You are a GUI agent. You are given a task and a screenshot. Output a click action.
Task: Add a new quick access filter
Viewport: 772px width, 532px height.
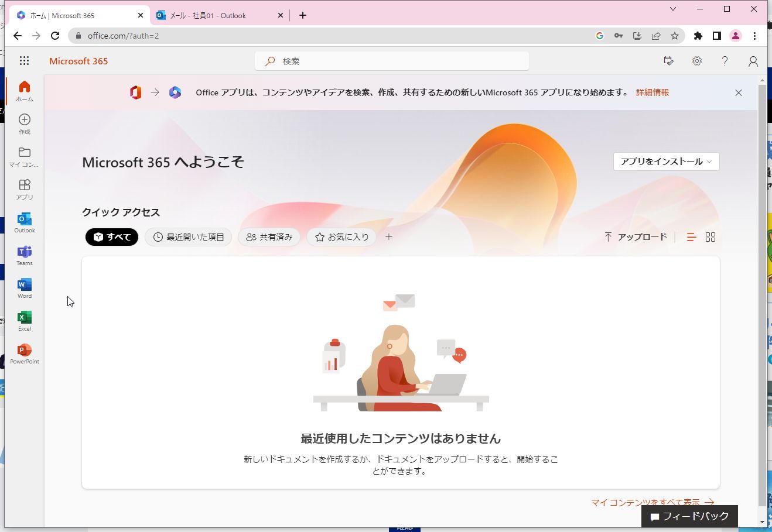(389, 237)
